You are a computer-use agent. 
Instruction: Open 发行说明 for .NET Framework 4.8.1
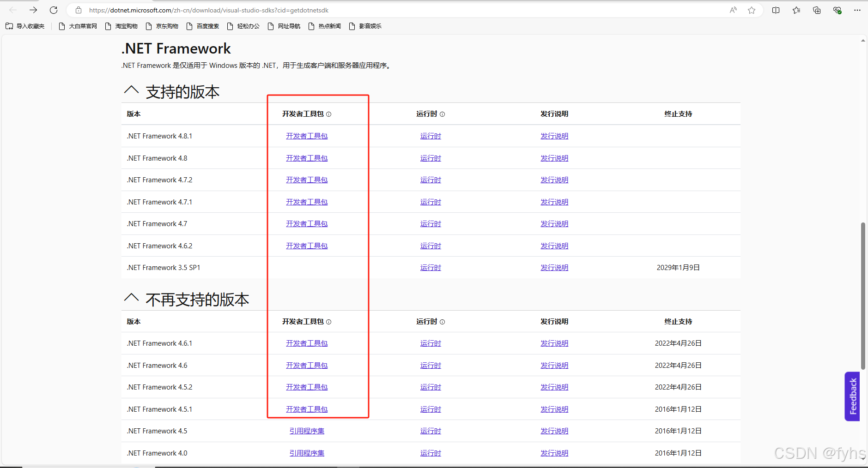pos(554,136)
